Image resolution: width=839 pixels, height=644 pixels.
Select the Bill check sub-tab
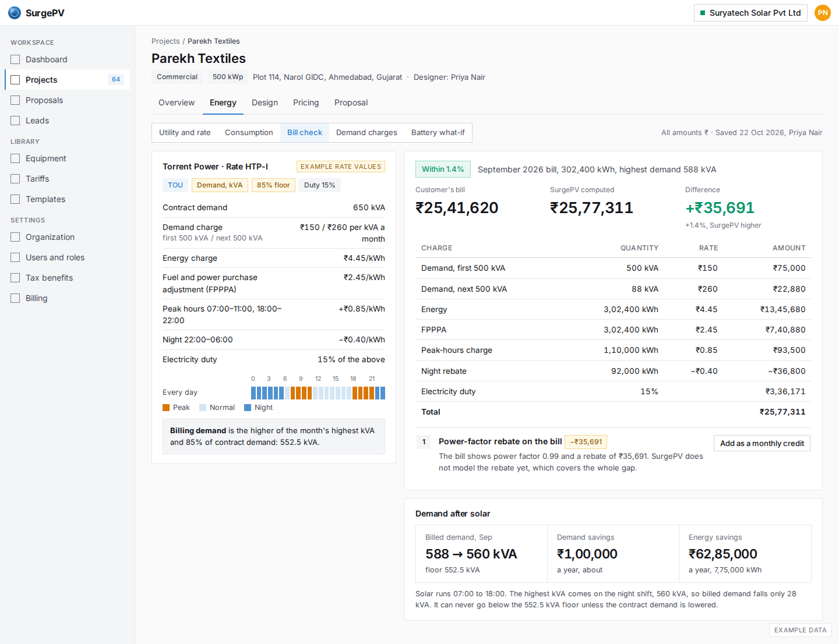(305, 133)
